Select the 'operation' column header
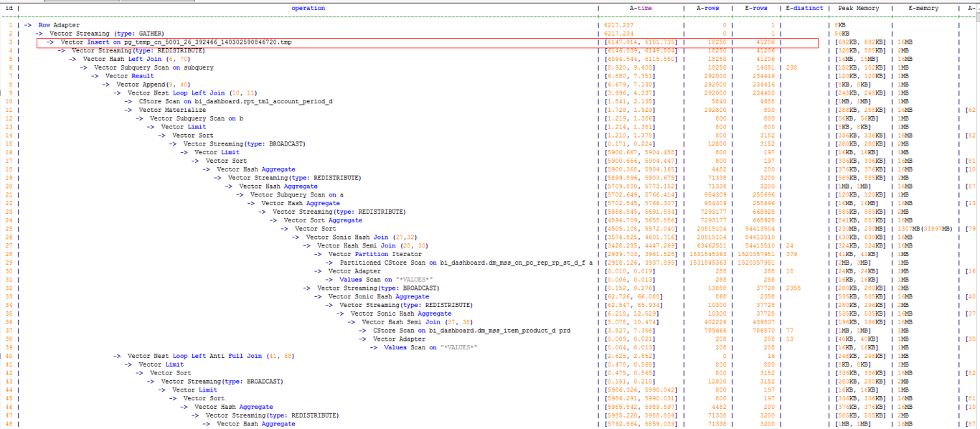This screenshot has height=429, width=980. point(308,8)
